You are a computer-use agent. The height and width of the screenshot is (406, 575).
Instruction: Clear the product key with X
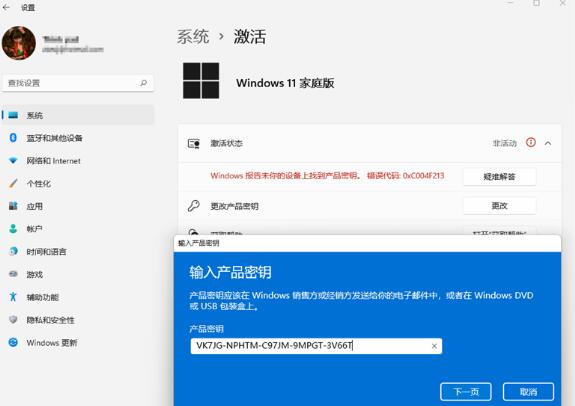(x=434, y=346)
